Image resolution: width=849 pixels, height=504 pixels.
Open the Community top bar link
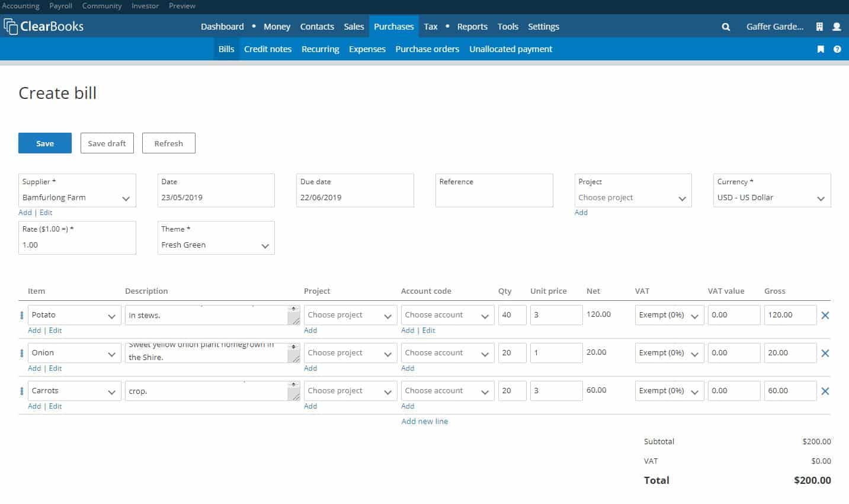(102, 6)
